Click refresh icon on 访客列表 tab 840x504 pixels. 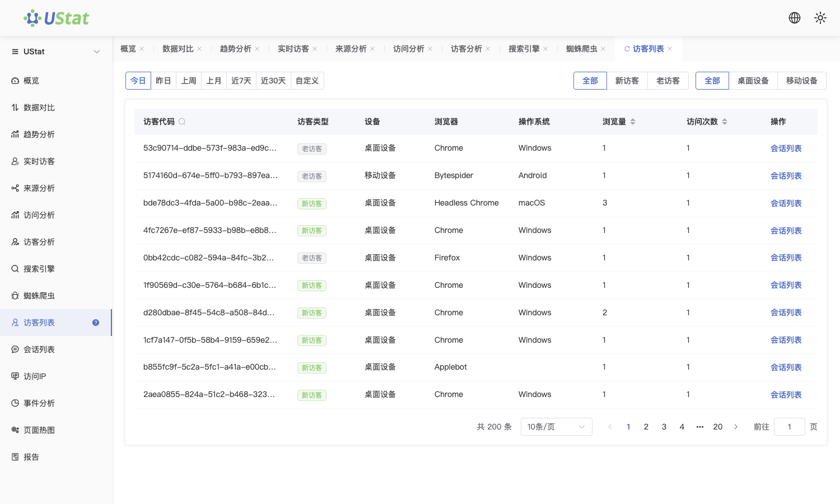627,49
